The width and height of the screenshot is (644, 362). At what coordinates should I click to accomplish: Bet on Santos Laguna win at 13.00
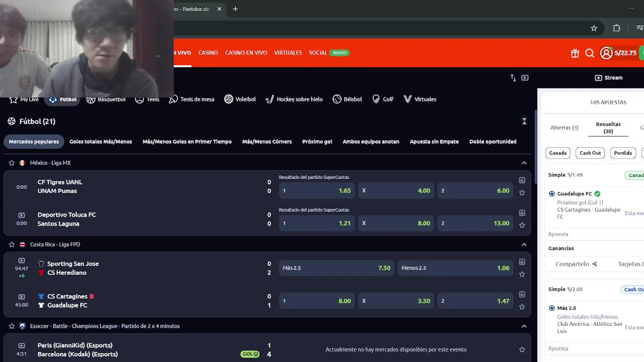point(475,223)
